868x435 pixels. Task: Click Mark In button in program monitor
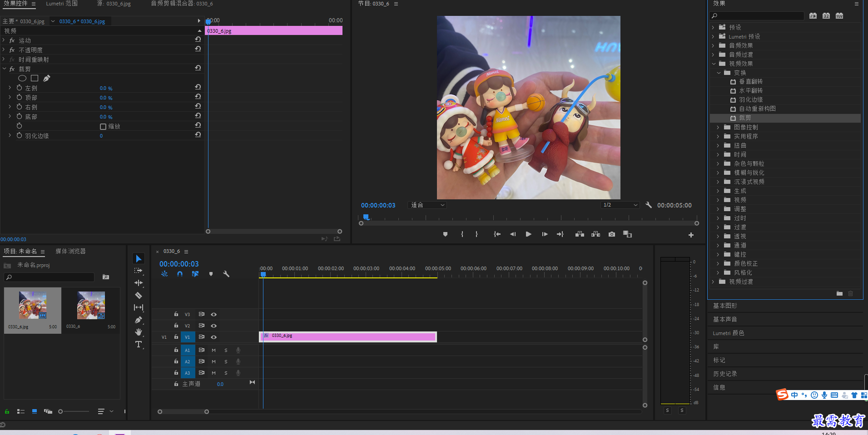462,234
